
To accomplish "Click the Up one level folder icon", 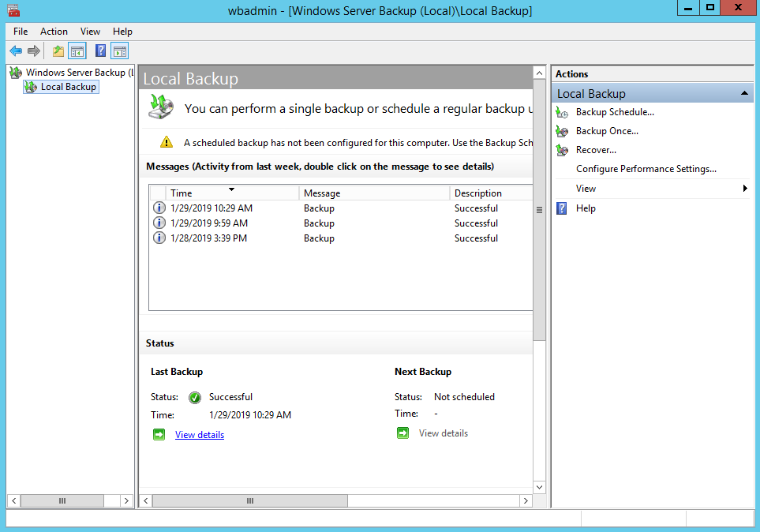I will 58,51.
